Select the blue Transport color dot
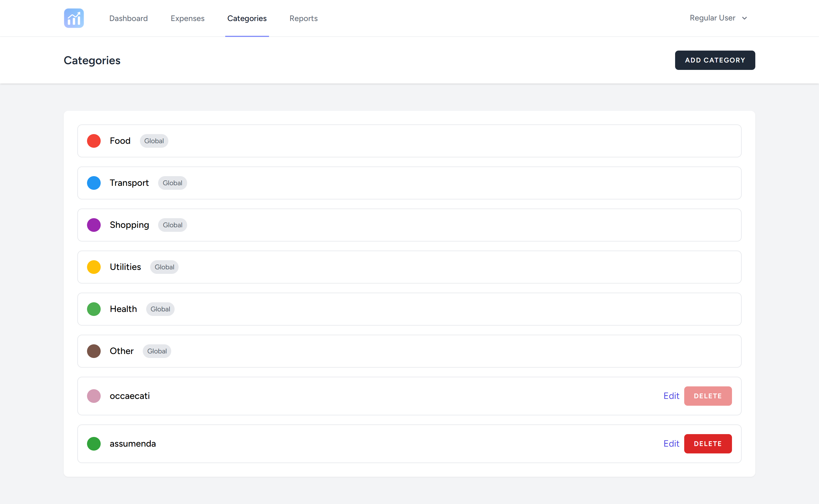 (x=94, y=183)
